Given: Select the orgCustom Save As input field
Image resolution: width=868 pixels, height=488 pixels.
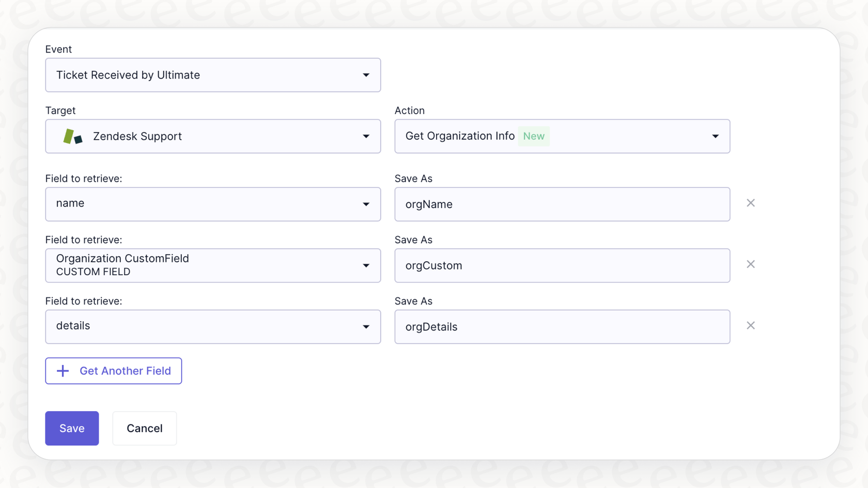Looking at the screenshot, I should point(562,265).
